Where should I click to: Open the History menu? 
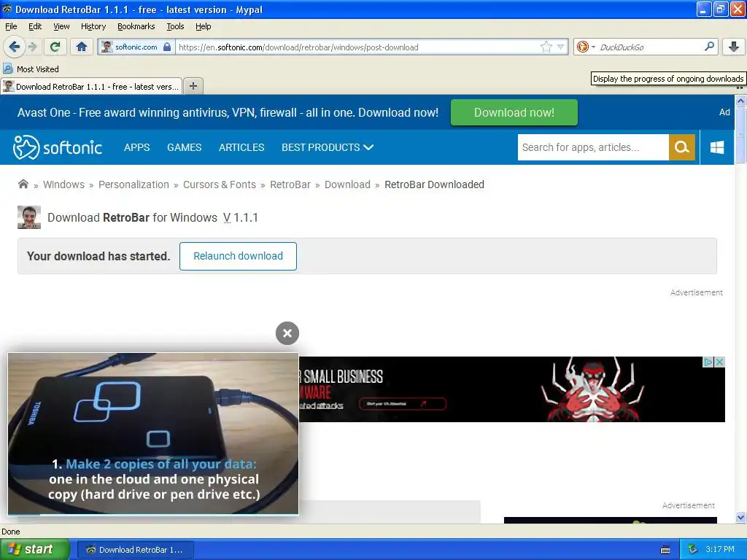point(93,26)
